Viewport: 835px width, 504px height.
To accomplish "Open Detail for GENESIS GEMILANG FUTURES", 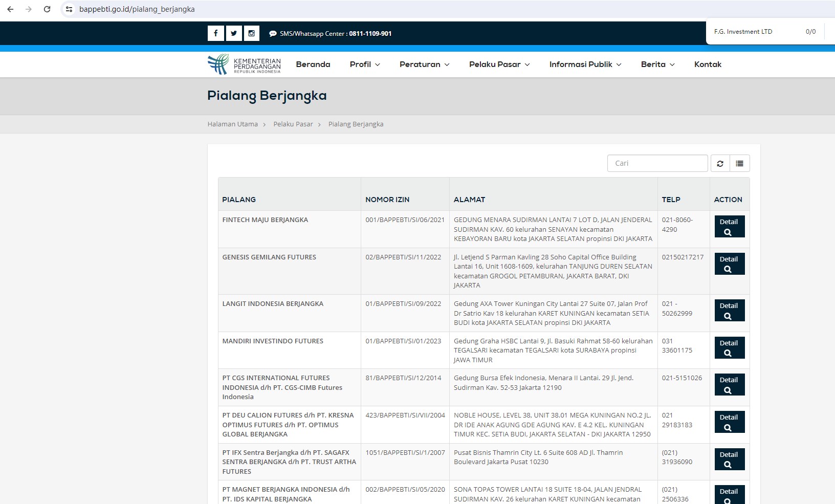I will [729, 264].
